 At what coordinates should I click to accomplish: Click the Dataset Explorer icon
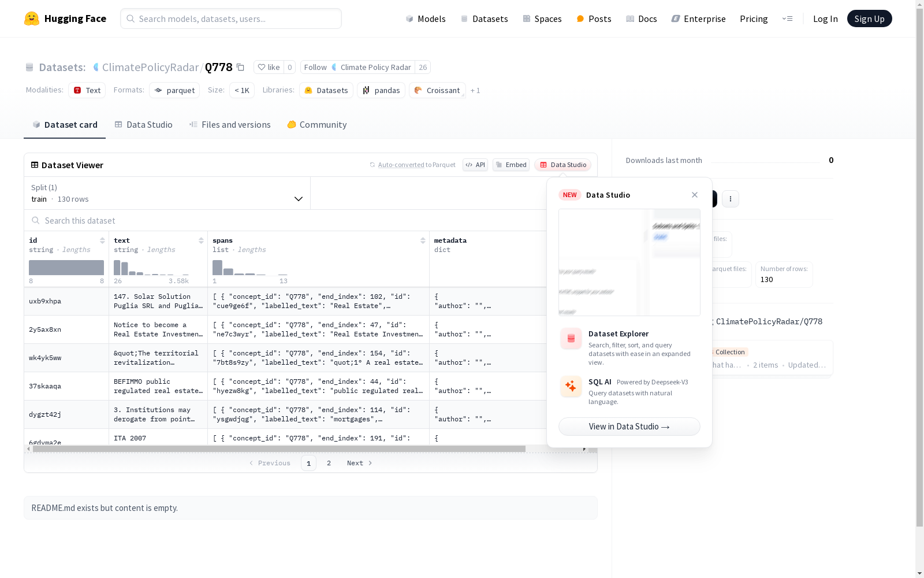tap(571, 339)
